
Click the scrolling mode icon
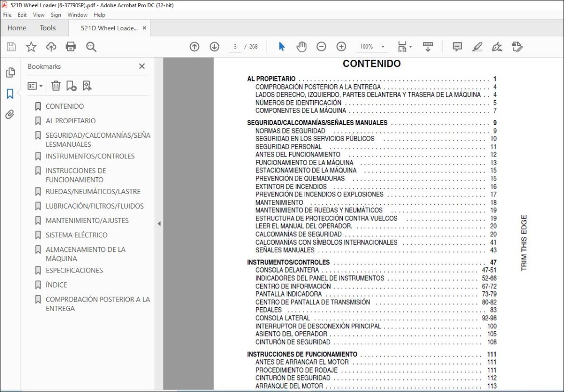[428, 47]
